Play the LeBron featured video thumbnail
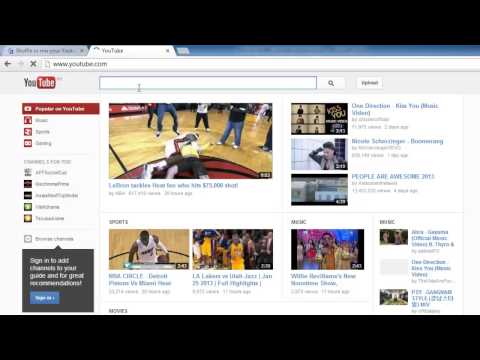This screenshot has width=480, height=360. coord(190,141)
